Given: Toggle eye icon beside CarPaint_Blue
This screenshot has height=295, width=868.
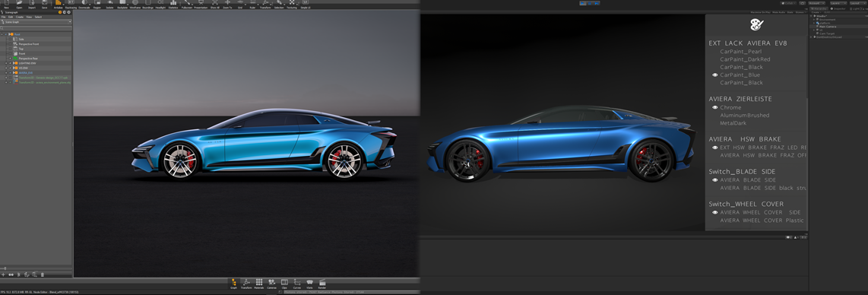Looking at the screenshot, I should pos(714,75).
